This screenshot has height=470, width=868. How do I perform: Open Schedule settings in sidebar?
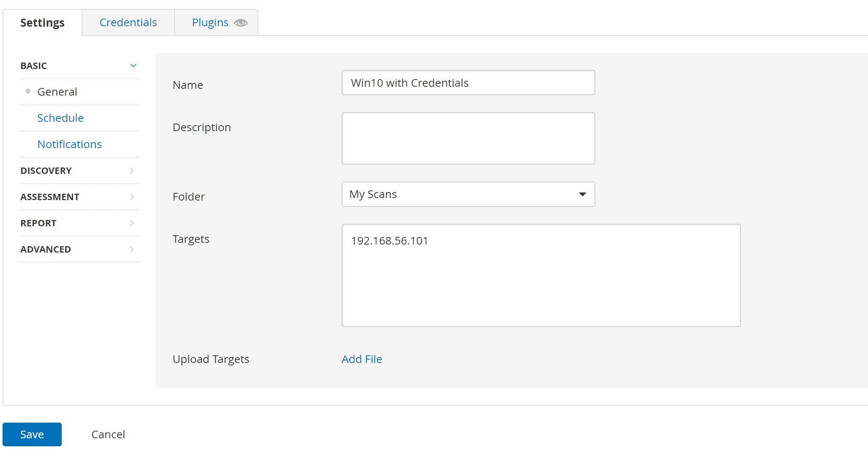60,118
